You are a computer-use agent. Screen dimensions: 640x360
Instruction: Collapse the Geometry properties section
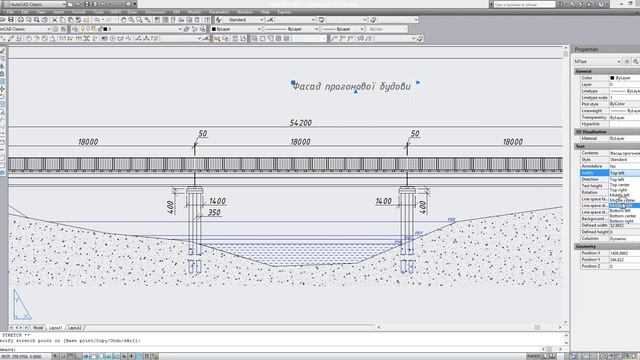607,247
